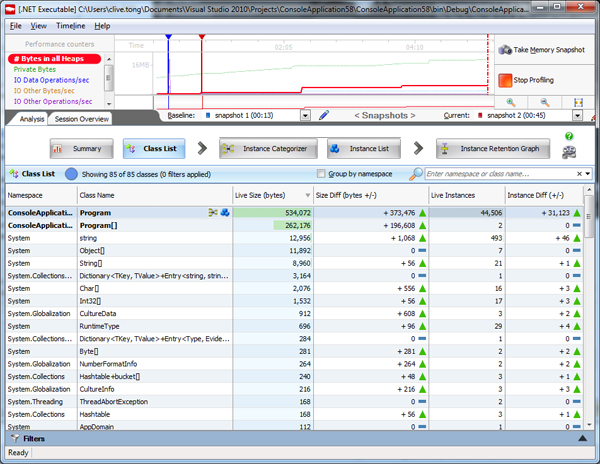Open the Timeline menu

[70, 26]
